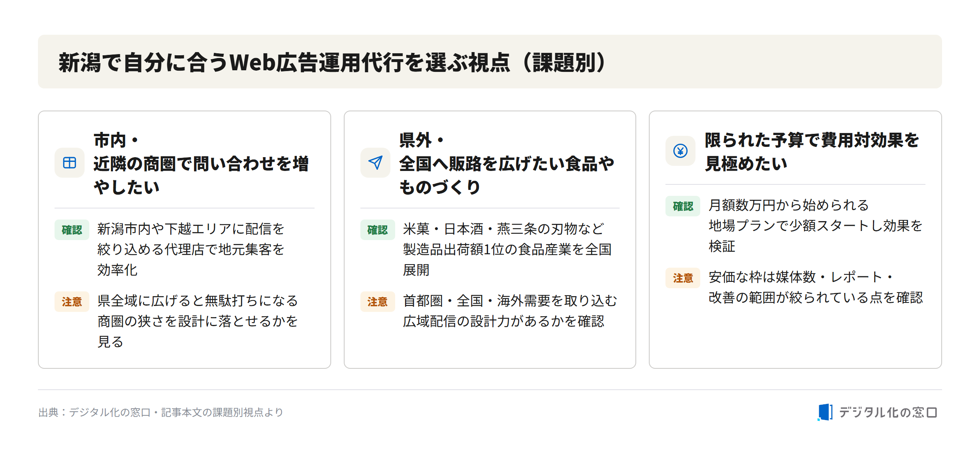Click the 注意 badge in first card
The image size is (980, 458).
pyautogui.click(x=72, y=302)
